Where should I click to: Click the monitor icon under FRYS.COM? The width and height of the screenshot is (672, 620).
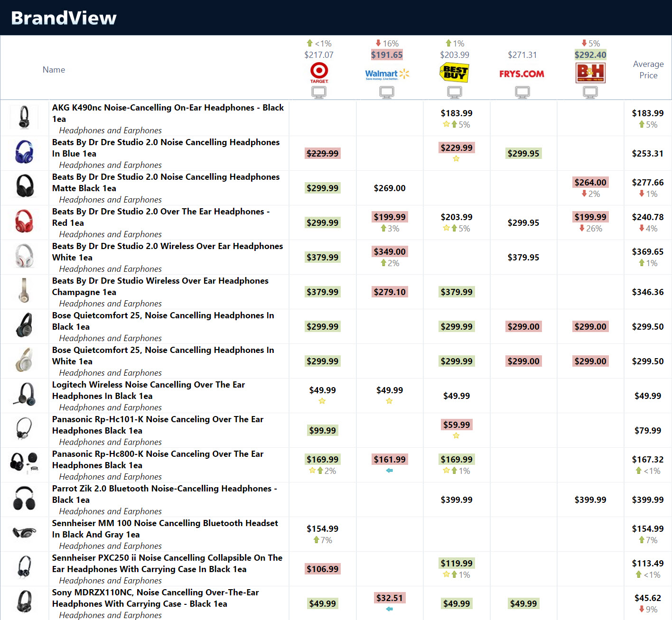(523, 93)
